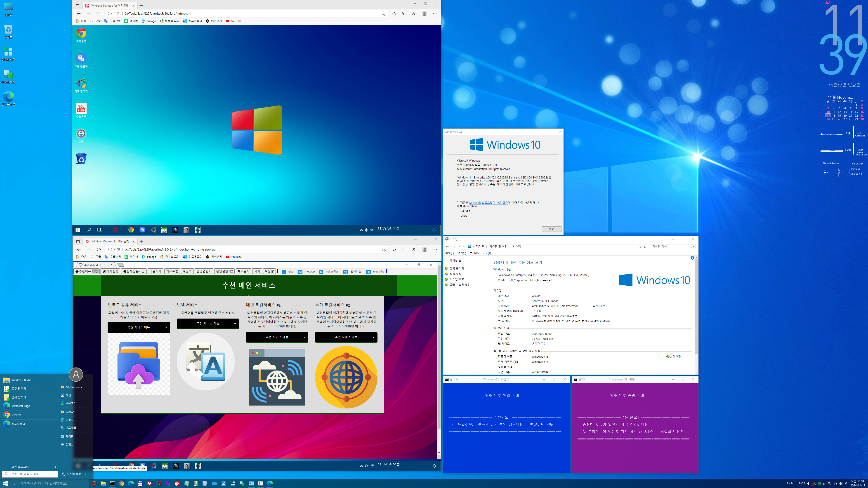
Task: Click the notification bell on upper page's fake taskbar
Action: (434, 230)
